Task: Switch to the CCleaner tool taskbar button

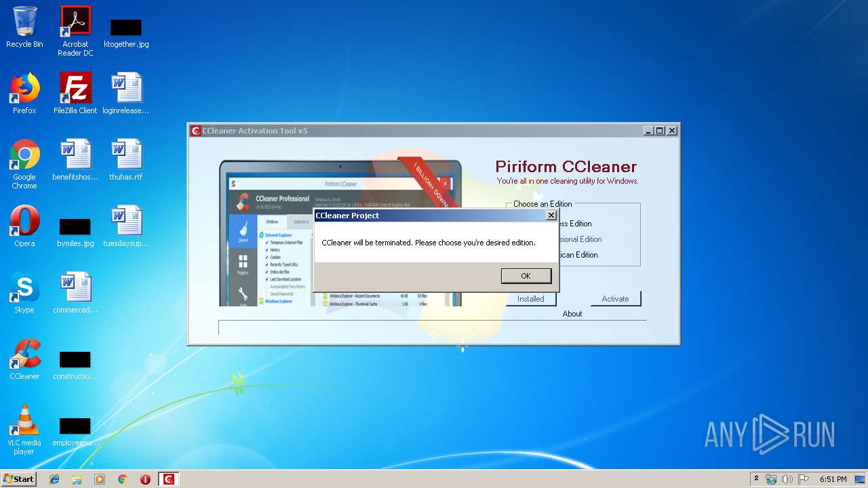Action: click(x=168, y=479)
